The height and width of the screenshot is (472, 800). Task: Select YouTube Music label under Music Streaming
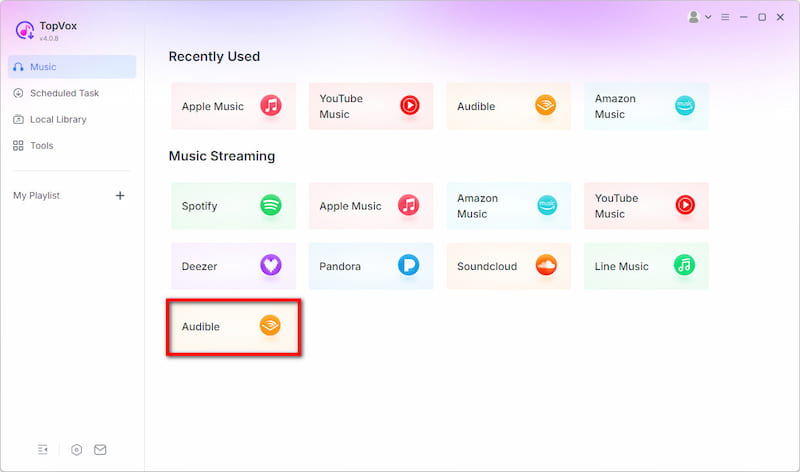point(616,206)
